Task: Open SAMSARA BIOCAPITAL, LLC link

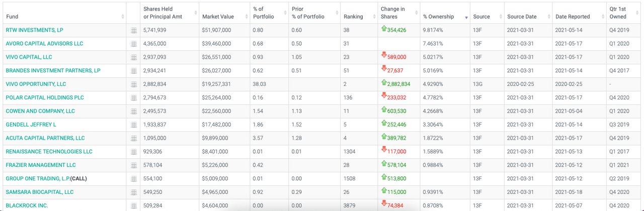Action: [x=40, y=192]
